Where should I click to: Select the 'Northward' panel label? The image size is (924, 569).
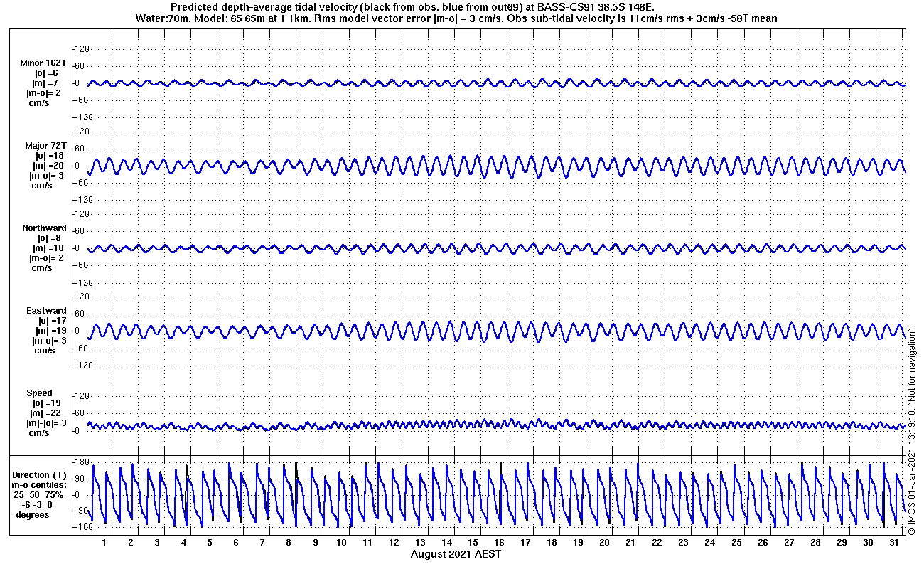(x=44, y=228)
